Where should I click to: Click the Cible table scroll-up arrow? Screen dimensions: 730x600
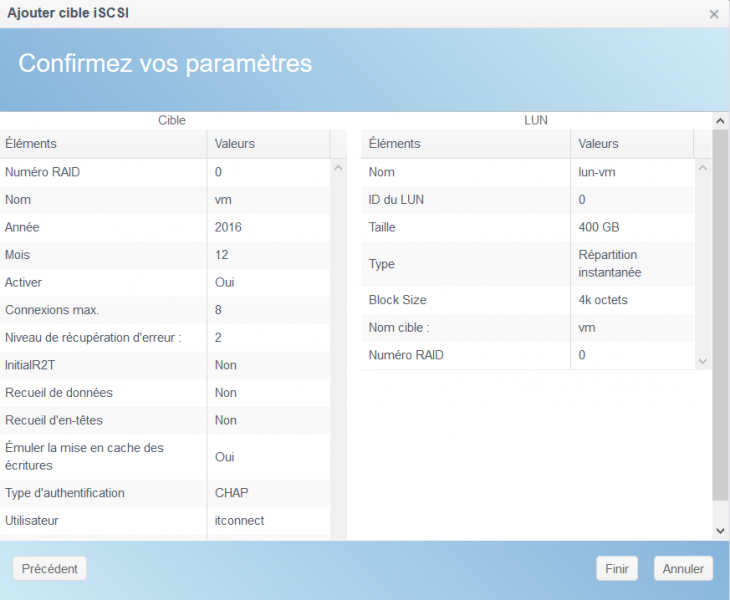coord(338,168)
